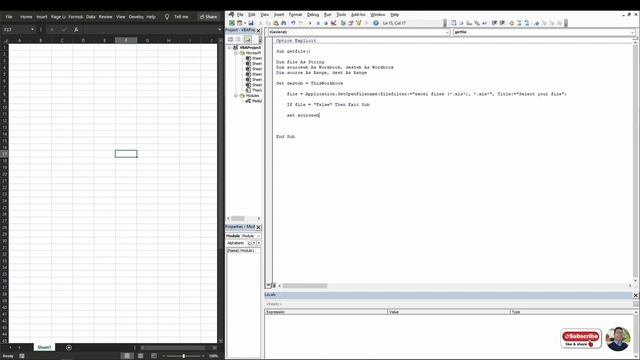Open the Excel Data ribbon tab
The width and height of the screenshot is (640, 360).
click(91, 17)
